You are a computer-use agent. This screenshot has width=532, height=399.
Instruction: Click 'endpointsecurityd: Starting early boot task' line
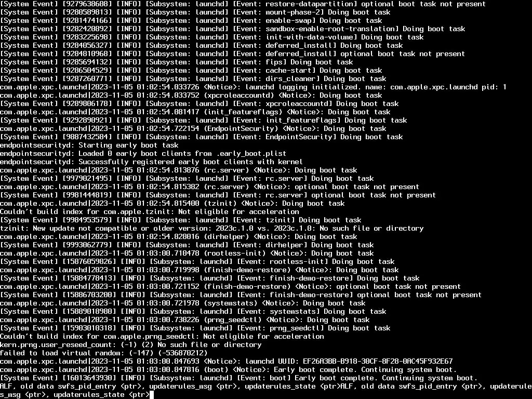[89, 145]
